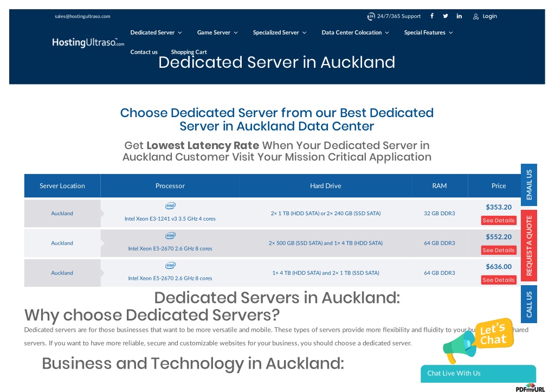555x392 pixels.
Task: Click the Intel logo in the $636.00 row
Action: click(x=170, y=265)
